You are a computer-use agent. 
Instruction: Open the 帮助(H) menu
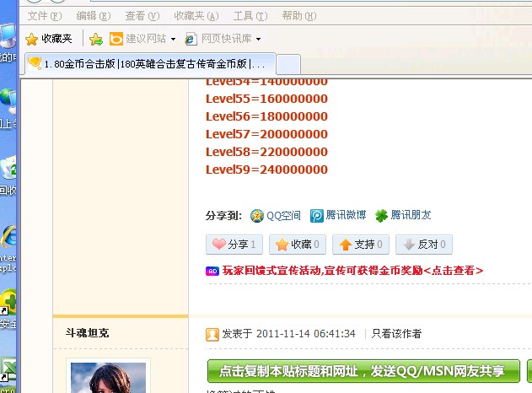point(299,16)
